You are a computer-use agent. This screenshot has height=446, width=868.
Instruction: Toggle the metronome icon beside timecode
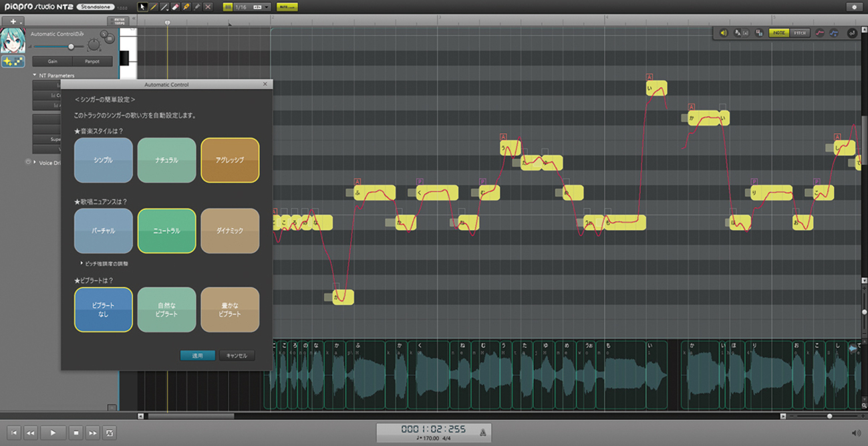click(x=483, y=433)
